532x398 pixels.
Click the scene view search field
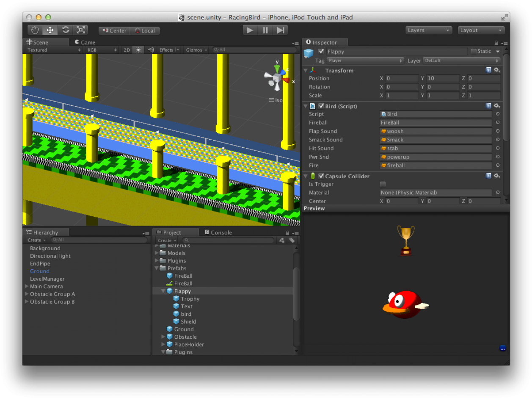click(x=254, y=50)
